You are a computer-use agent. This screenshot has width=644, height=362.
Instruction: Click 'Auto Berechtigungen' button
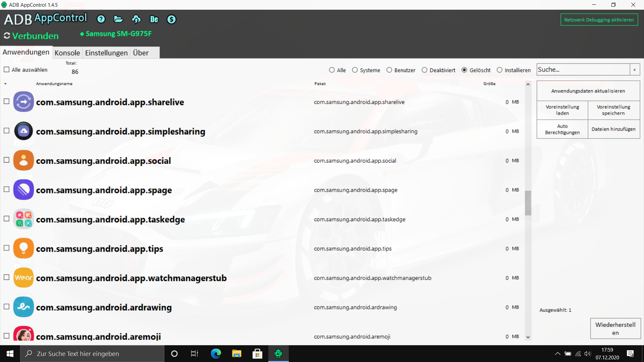562,129
